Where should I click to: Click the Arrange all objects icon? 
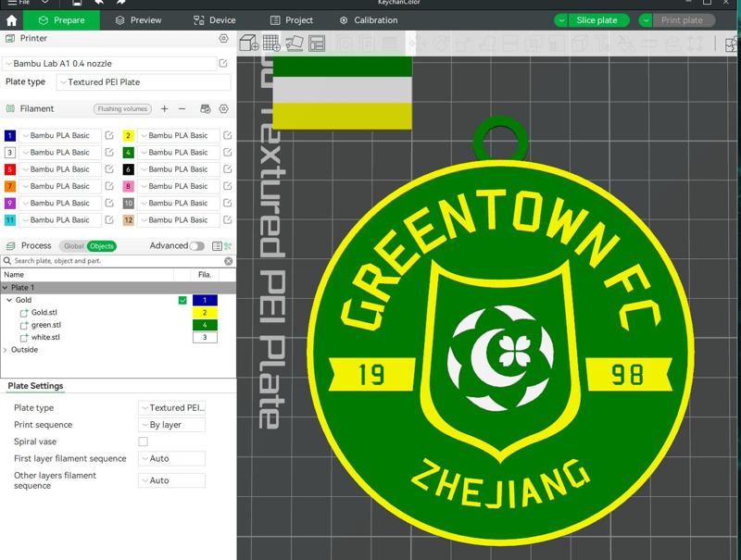[317, 43]
